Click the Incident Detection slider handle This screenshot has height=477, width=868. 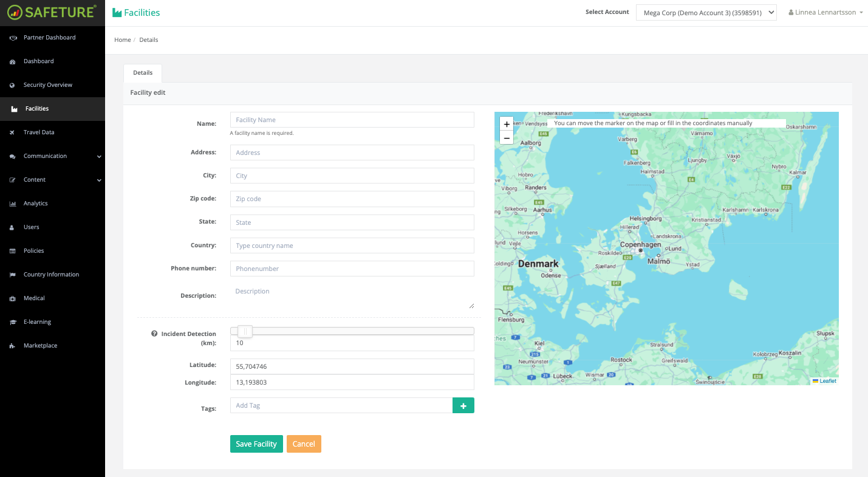click(245, 331)
